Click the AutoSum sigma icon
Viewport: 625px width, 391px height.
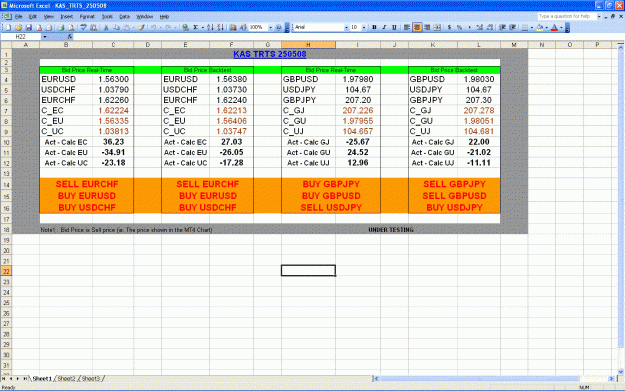click(x=196, y=28)
